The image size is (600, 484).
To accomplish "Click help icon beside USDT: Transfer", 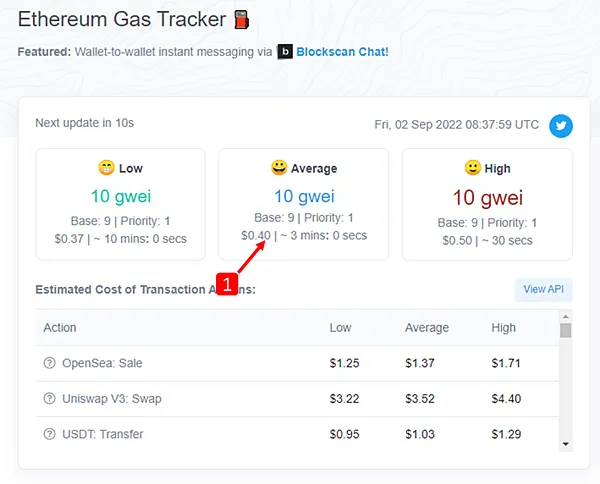I will [x=49, y=434].
